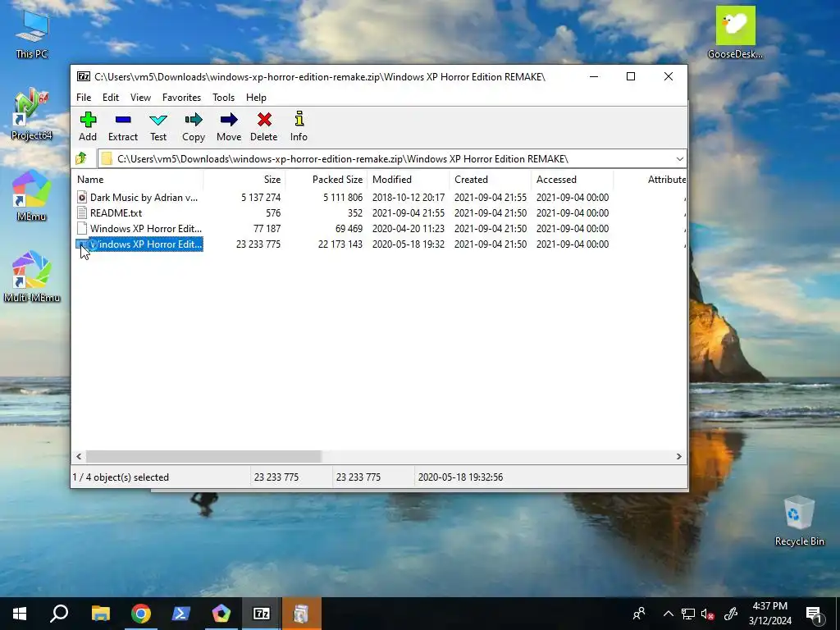Open the Tools menu
The height and width of the screenshot is (630, 840).
click(223, 98)
